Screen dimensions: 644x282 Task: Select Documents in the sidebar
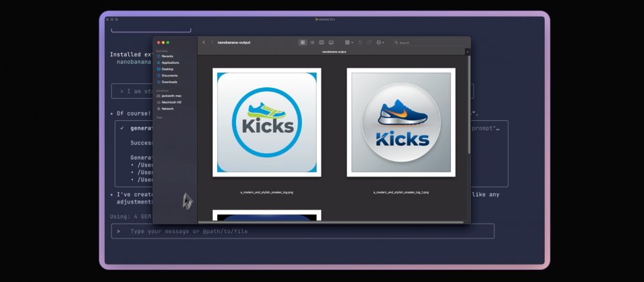(169, 75)
